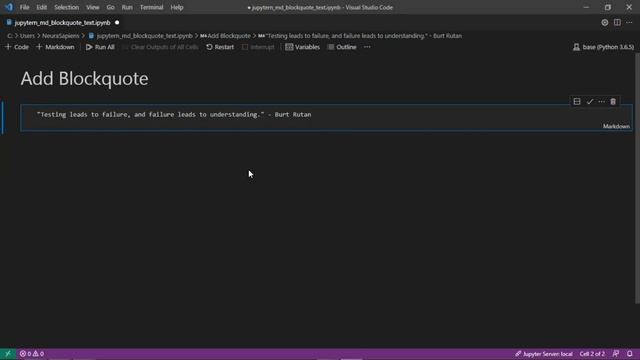Open the Variables panel
Image resolution: width=640 pixels, height=360 pixels.
(302, 47)
